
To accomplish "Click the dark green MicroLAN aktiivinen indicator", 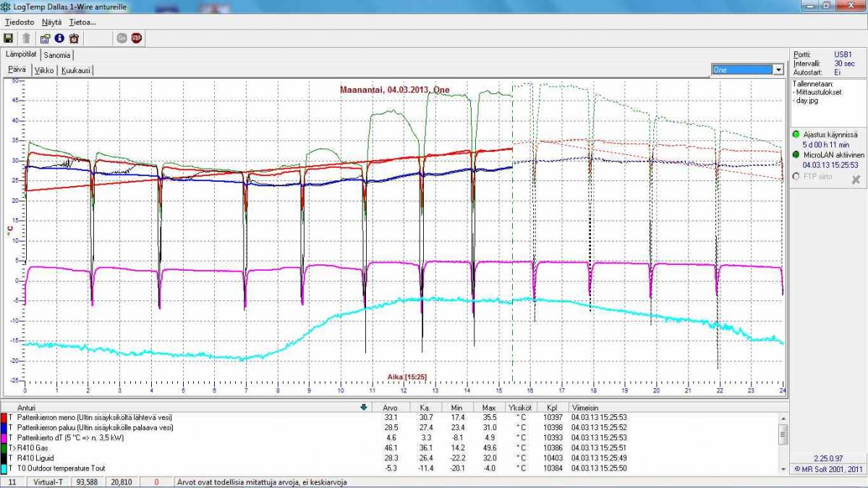I will [x=796, y=155].
